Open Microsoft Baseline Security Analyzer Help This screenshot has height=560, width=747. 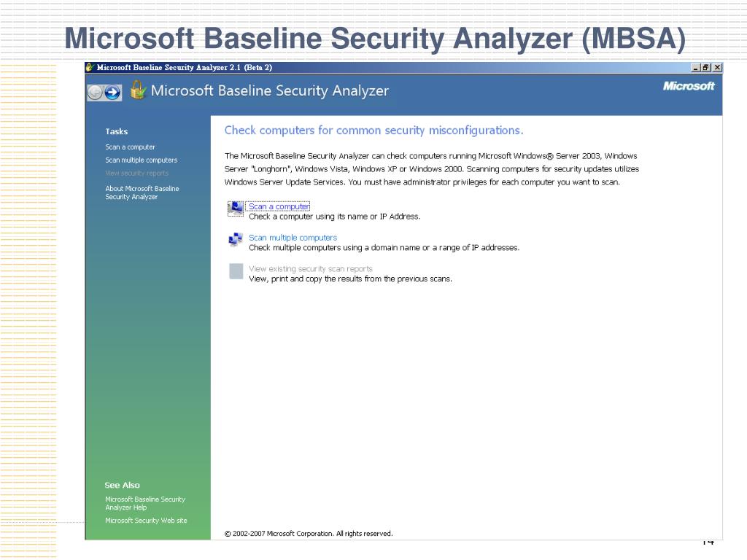145,503
